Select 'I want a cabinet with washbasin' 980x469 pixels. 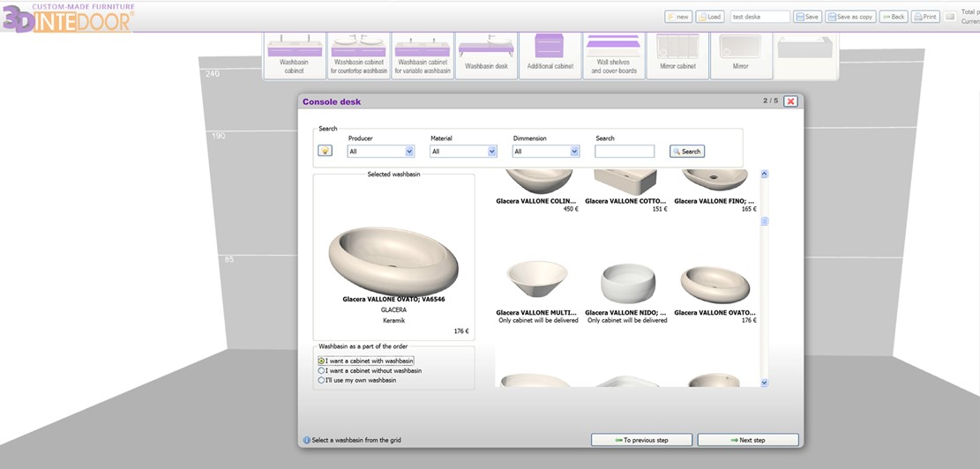(322, 361)
